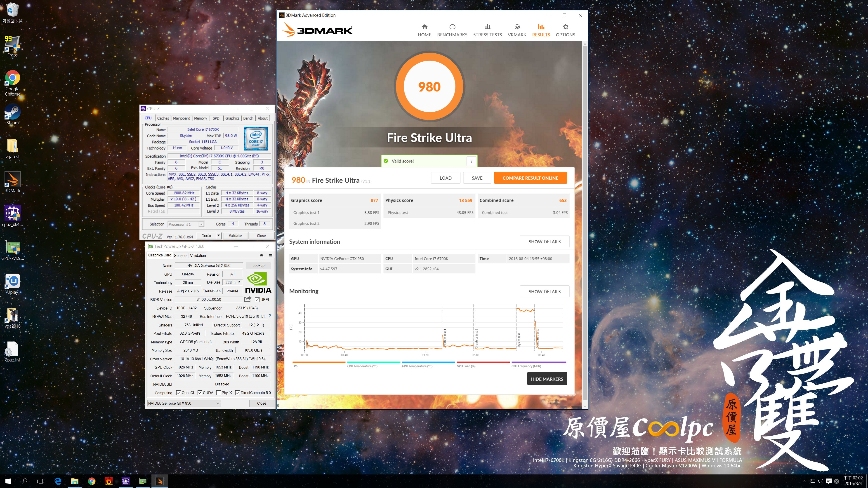
Task: Click the Lookup button in GPU-Z
Action: [258, 265]
